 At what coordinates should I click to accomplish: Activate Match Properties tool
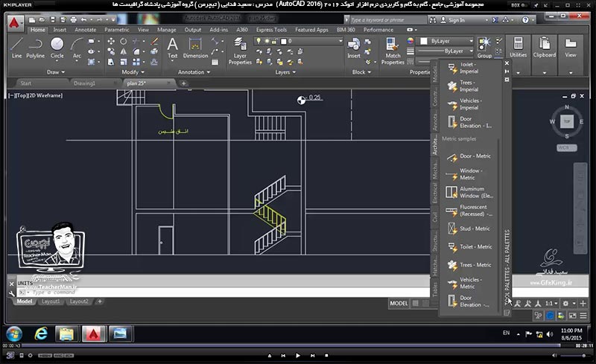tap(393, 51)
